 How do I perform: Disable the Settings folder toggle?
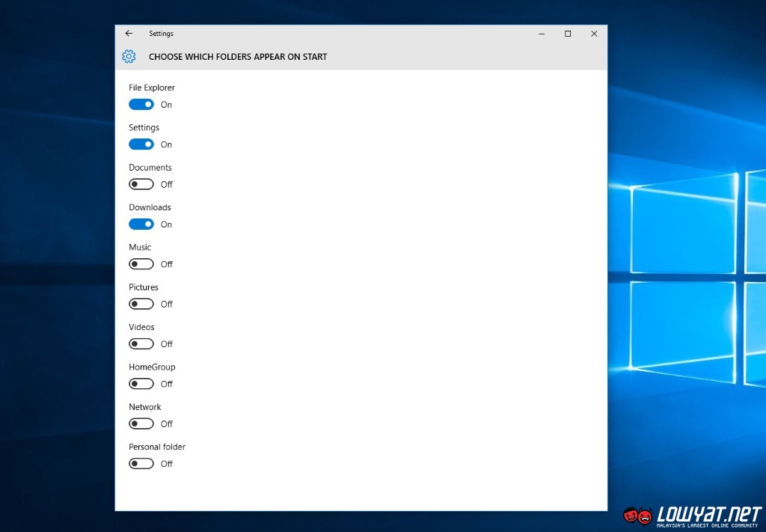click(141, 144)
